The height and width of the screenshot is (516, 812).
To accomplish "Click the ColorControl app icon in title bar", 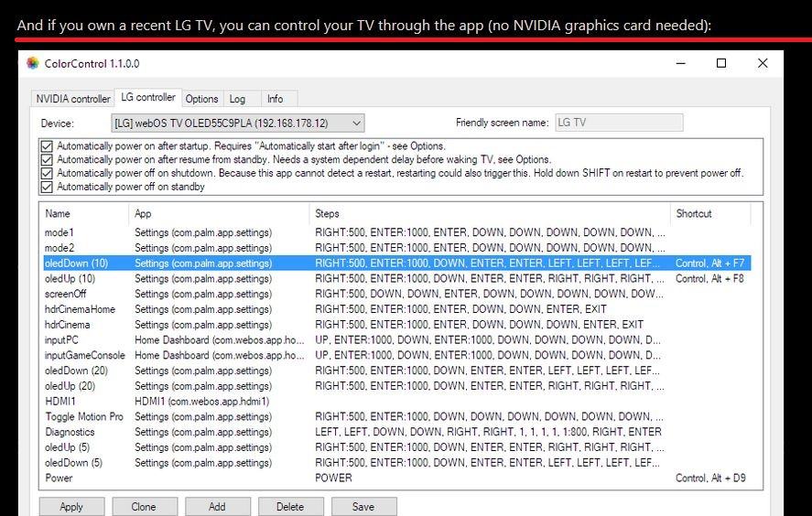I will pos(33,63).
